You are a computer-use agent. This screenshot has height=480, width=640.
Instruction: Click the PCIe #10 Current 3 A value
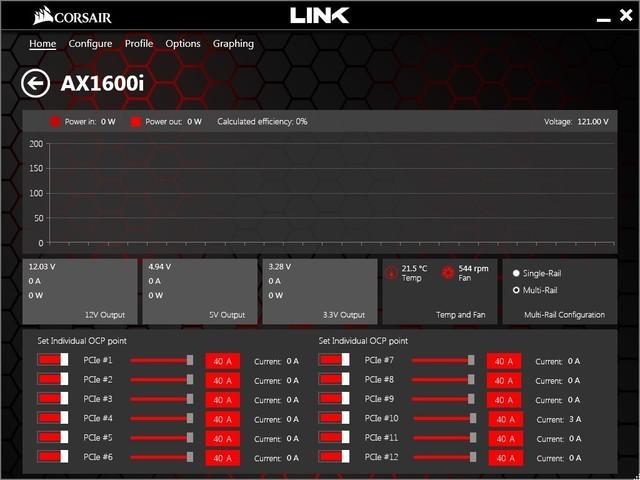pos(575,419)
